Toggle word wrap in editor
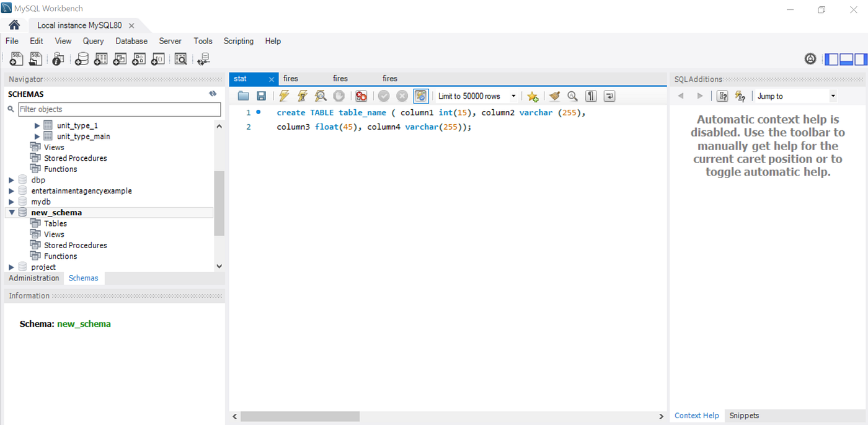 (x=609, y=96)
